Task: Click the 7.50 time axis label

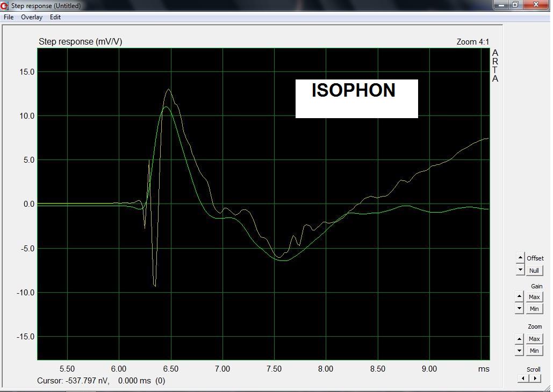Action: pyautogui.click(x=274, y=369)
